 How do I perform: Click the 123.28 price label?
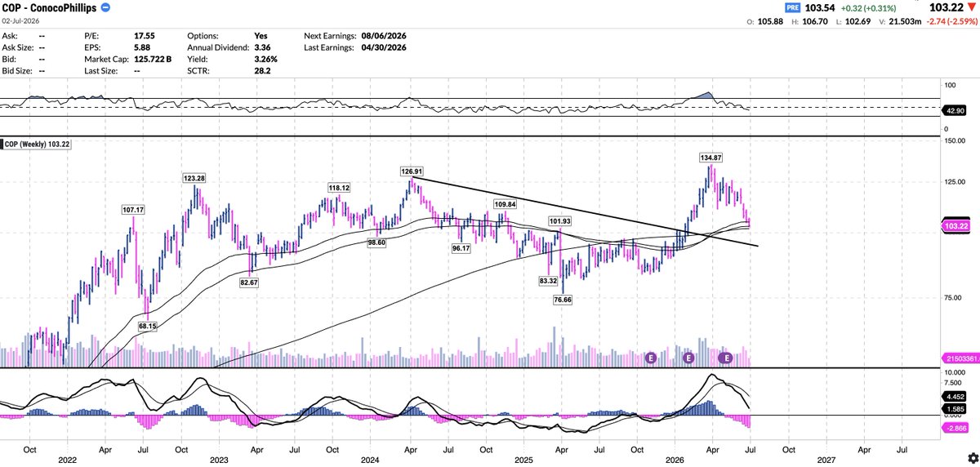coord(194,177)
